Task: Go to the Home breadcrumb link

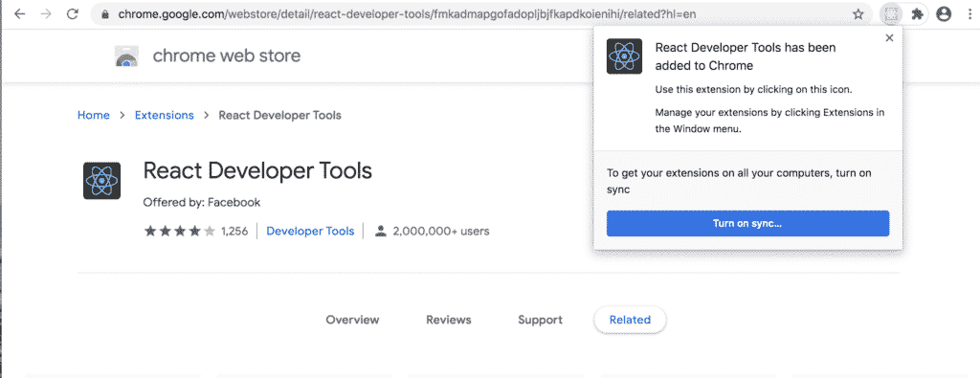Action: click(x=93, y=115)
